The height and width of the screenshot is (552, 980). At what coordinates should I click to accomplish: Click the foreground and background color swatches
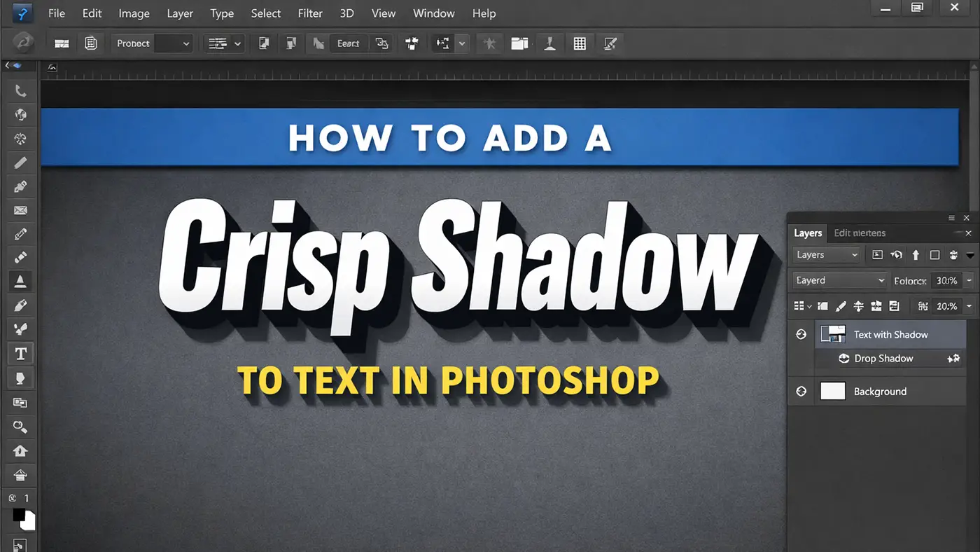click(x=24, y=519)
